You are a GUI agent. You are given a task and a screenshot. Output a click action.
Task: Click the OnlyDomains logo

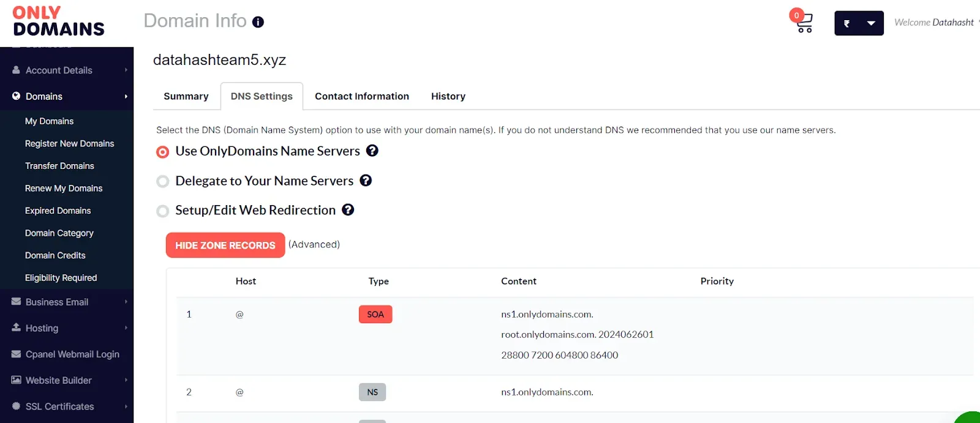pos(59,21)
